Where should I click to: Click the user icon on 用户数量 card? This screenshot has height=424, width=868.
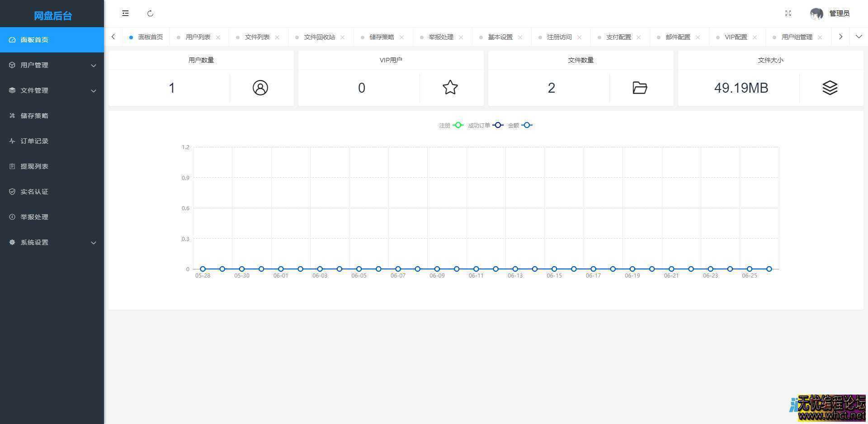click(x=260, y=88)
